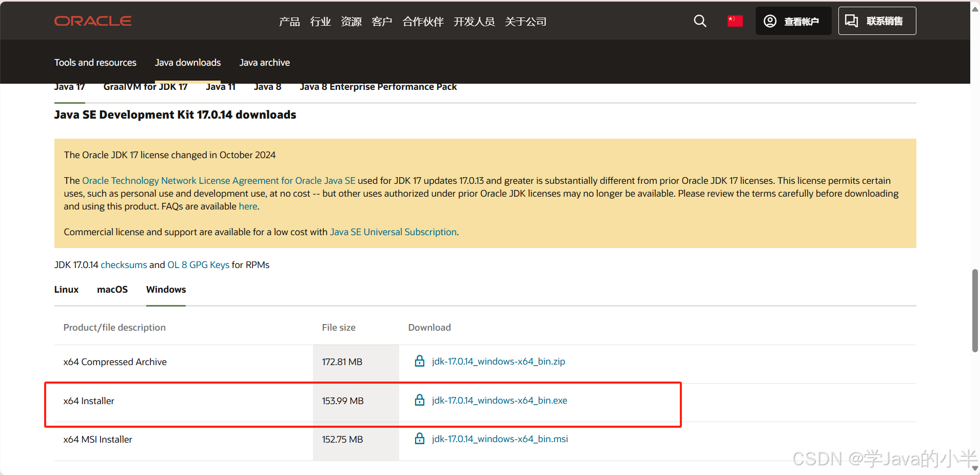Download jdk-17.0.14_windows-x64_bin.msi
This screenshot has height=475, width=980.
(x=500, y=439)
